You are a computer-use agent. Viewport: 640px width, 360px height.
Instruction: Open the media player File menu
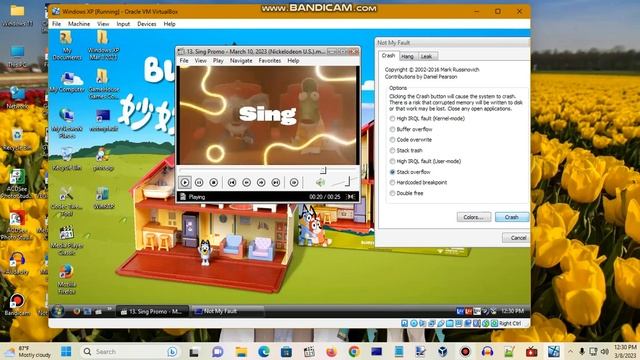(x=184, y=60)
